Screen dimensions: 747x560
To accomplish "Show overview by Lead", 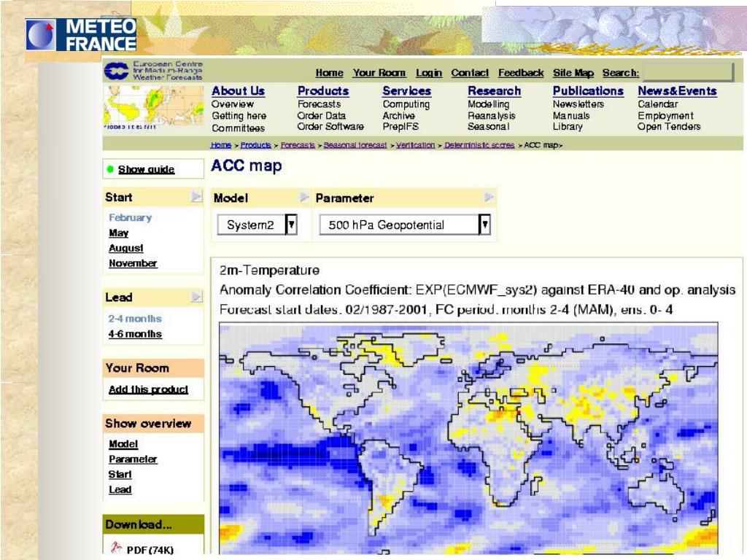I will pos(120,489).
